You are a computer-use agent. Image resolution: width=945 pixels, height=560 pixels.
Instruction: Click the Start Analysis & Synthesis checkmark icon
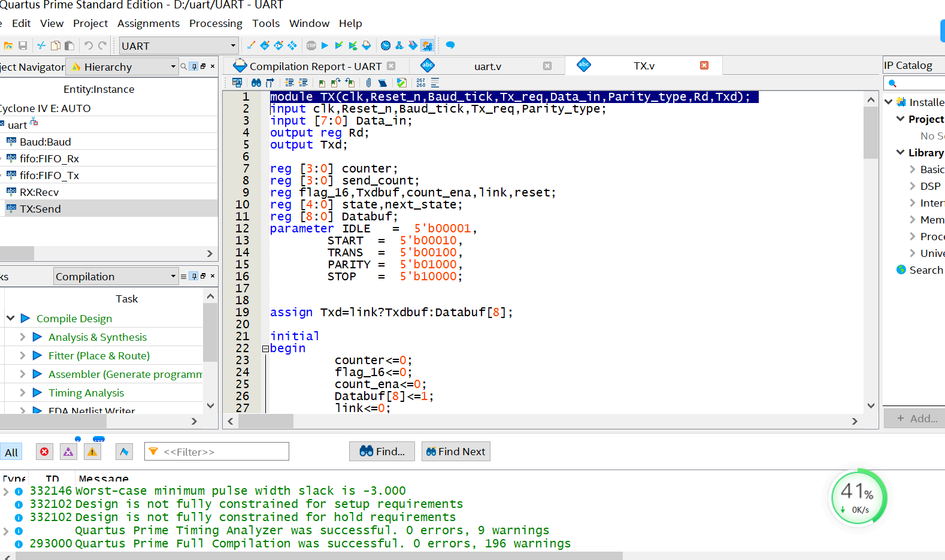click(x=339, y=46)
